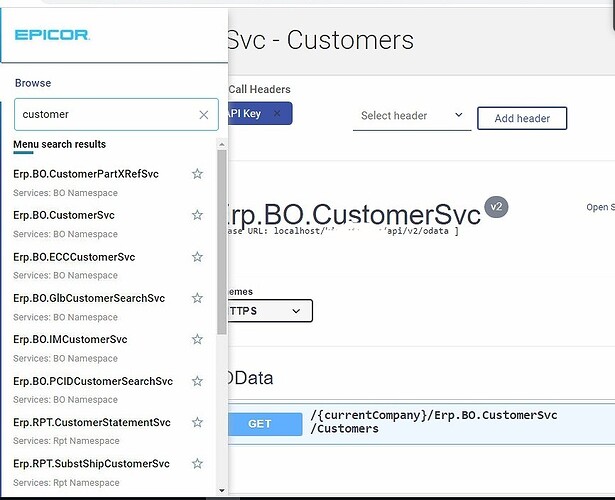Star the Erp.BO.GlbCustomerSearchSvc service

[x=197, y=298]
